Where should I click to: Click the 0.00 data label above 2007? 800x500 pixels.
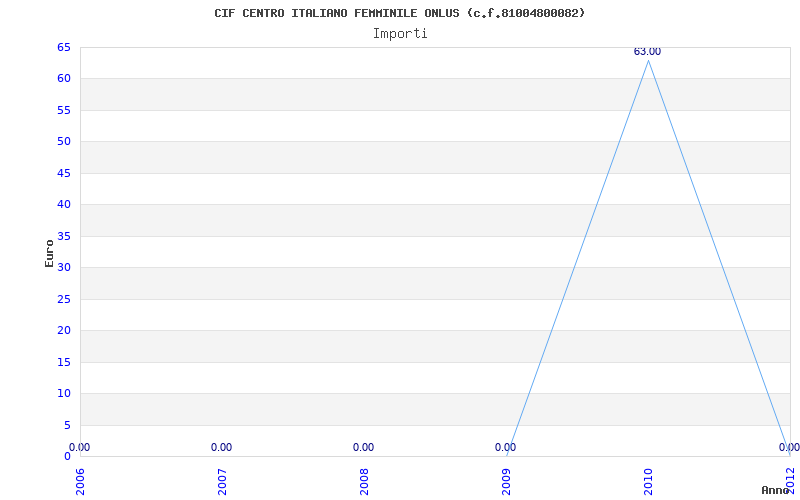tap(221, 447)
